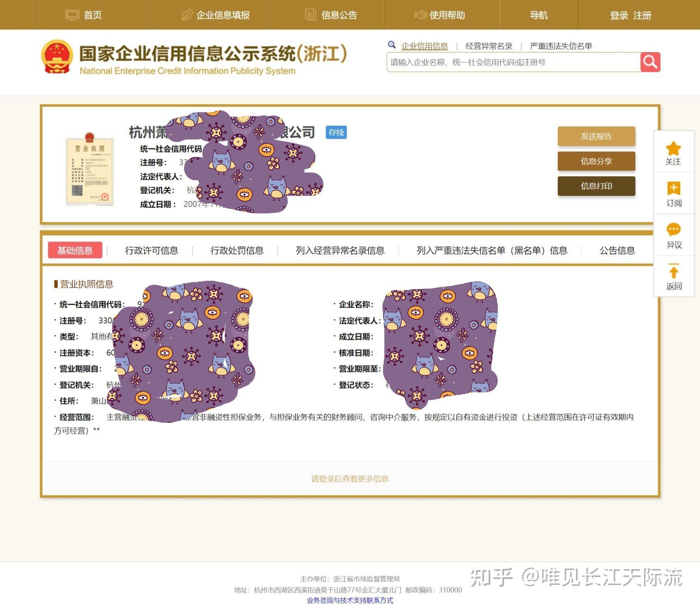
Task: Click the 住所 label
Action: [69, 401]
